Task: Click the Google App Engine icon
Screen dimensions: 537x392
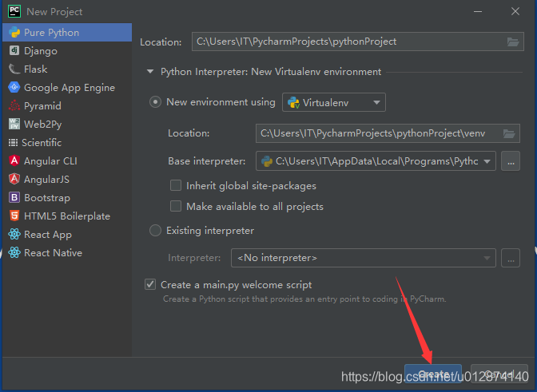Action: [14, 88]
